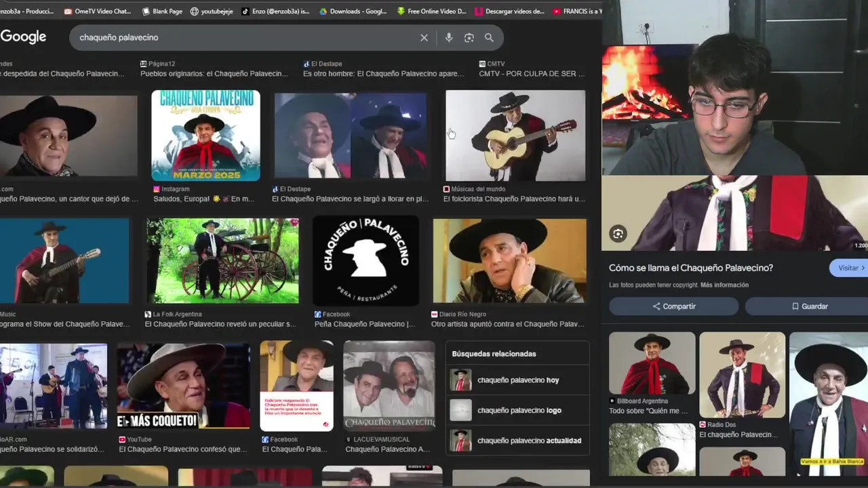This screenshot has width=868, height=488.
Task: Click the Google logo
Action: click(23, 37)
